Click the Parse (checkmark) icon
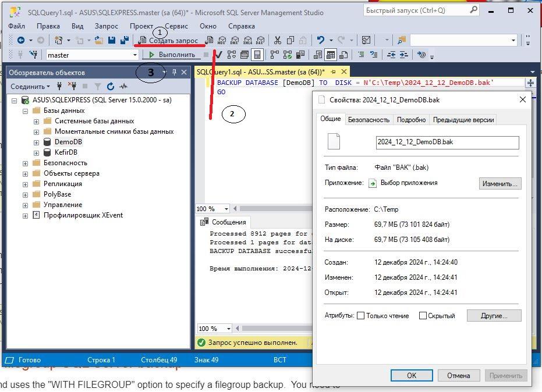 tap(218, 55)
